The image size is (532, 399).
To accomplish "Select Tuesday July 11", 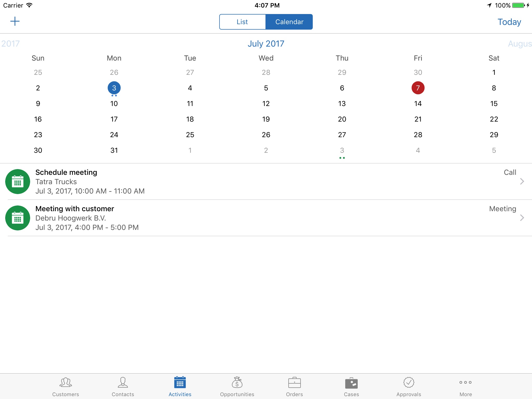I will pos(190,104).
